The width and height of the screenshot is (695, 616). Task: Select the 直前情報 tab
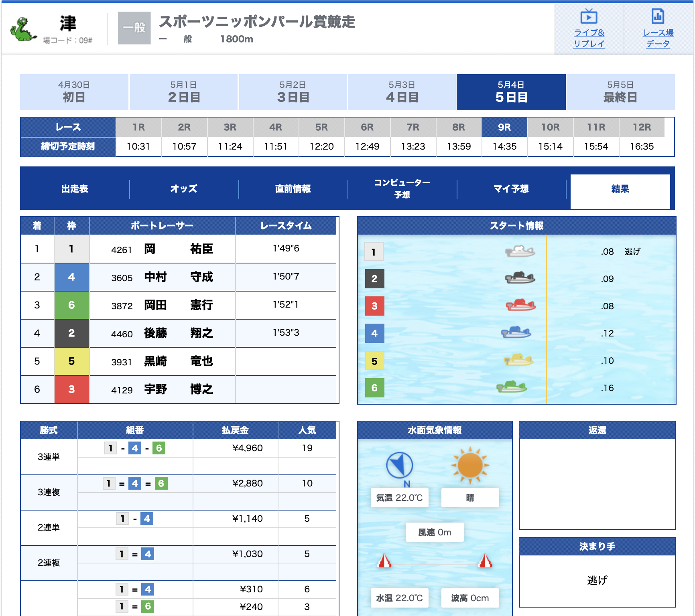(x=293, y=189)
